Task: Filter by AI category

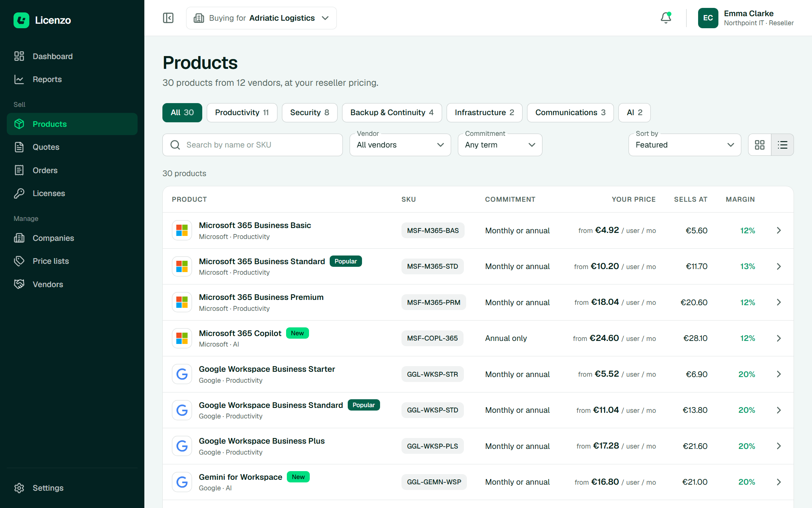Action: (635, 113)
